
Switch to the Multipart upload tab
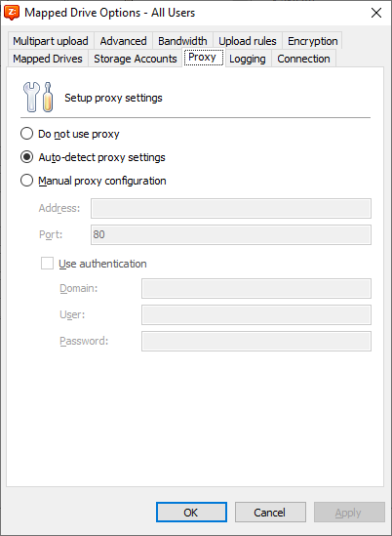point(51,41)
